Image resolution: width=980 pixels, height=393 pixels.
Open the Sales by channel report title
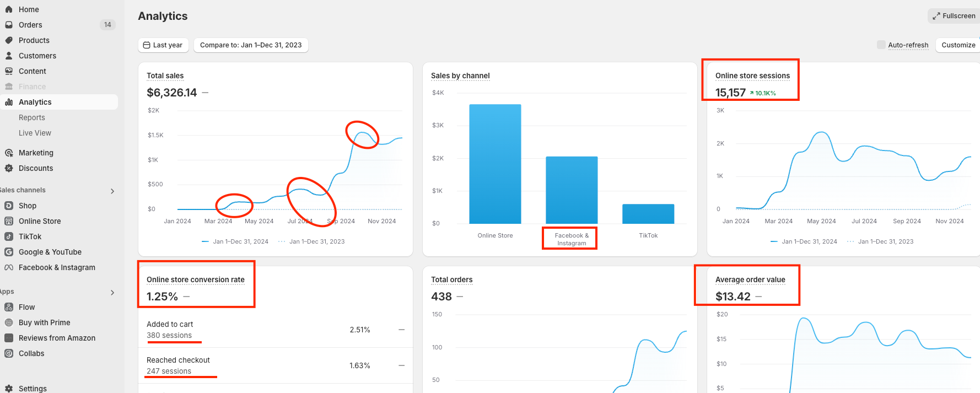pyautogui.click(x=460, y=76)
